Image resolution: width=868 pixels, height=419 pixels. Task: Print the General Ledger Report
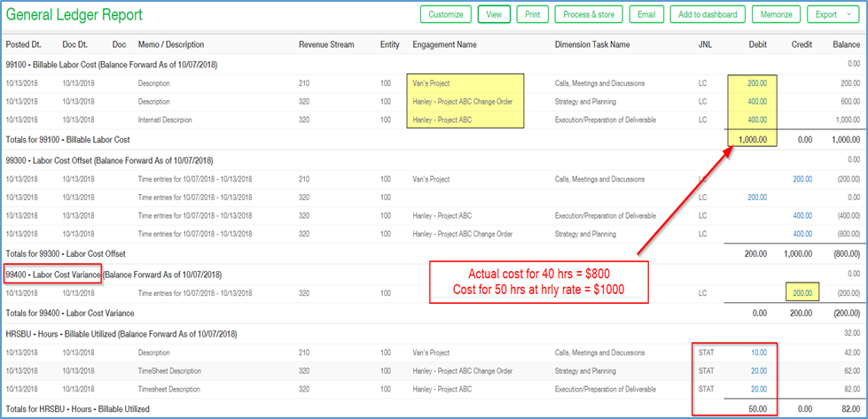pyautogui.click(x=533, y=14)
